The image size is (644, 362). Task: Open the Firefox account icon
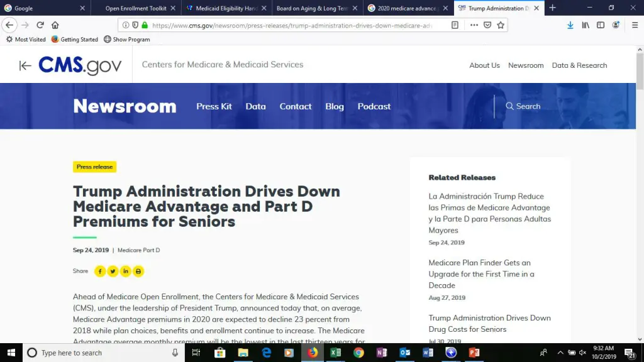pos(616,25)
